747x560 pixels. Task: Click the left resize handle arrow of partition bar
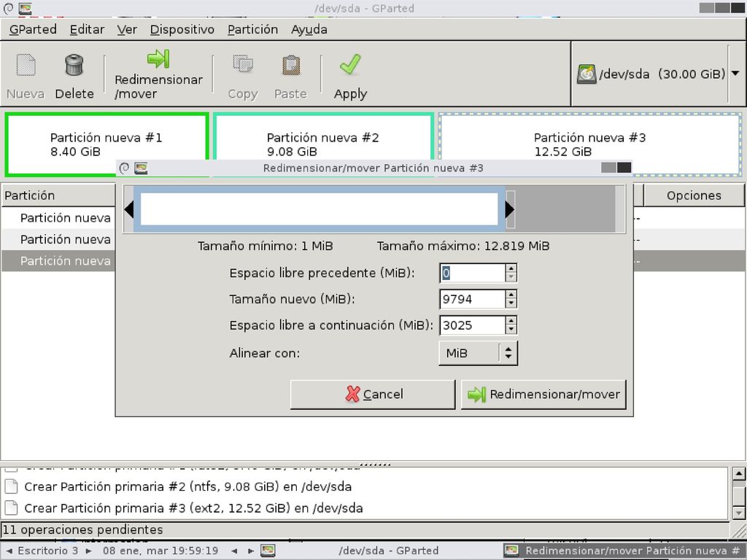click(x=128, y=209)
